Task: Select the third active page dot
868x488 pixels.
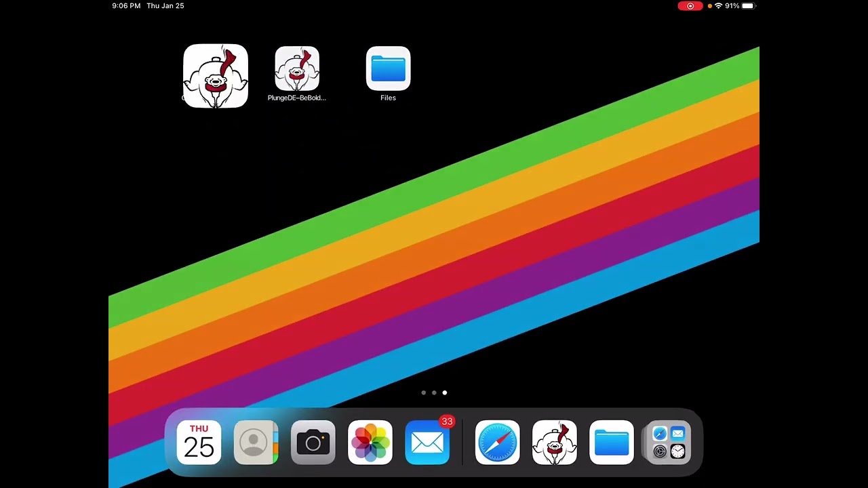Action: click(445, 392)
